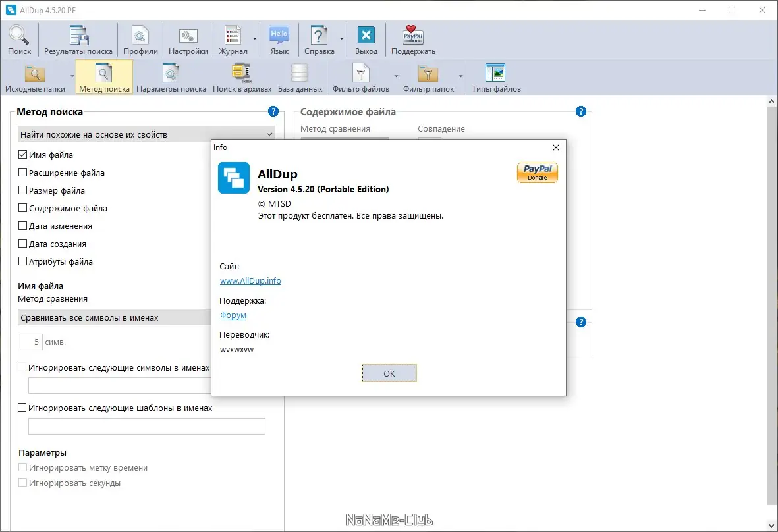Uncheck the Имя файла checkbox

point(22,155)
